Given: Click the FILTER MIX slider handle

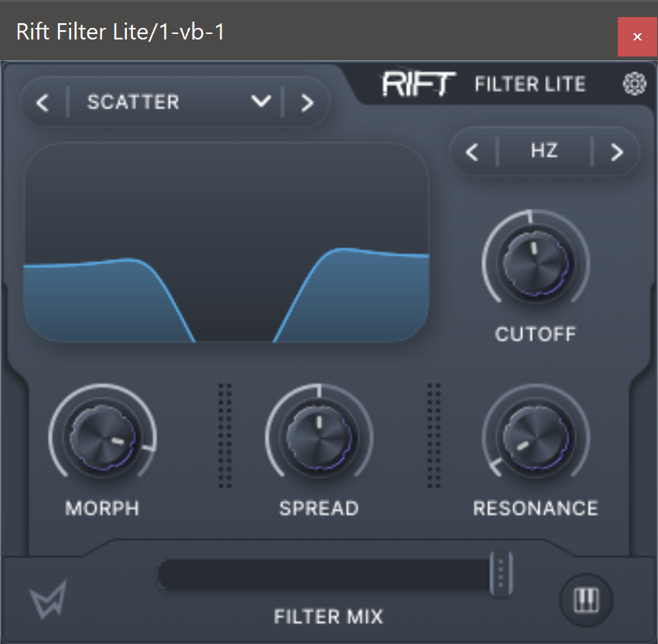Looking at the screenshot, I should click(501, 574).
